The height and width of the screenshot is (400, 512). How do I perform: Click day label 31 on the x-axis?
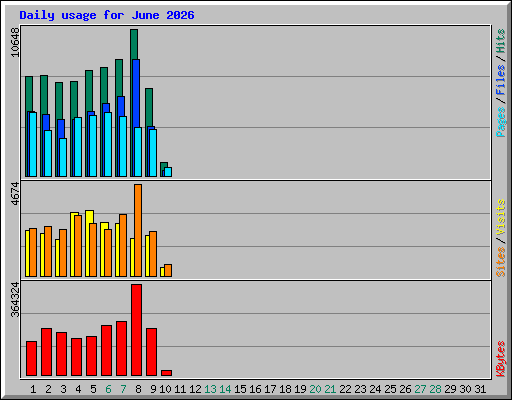(x=480, y=389)
